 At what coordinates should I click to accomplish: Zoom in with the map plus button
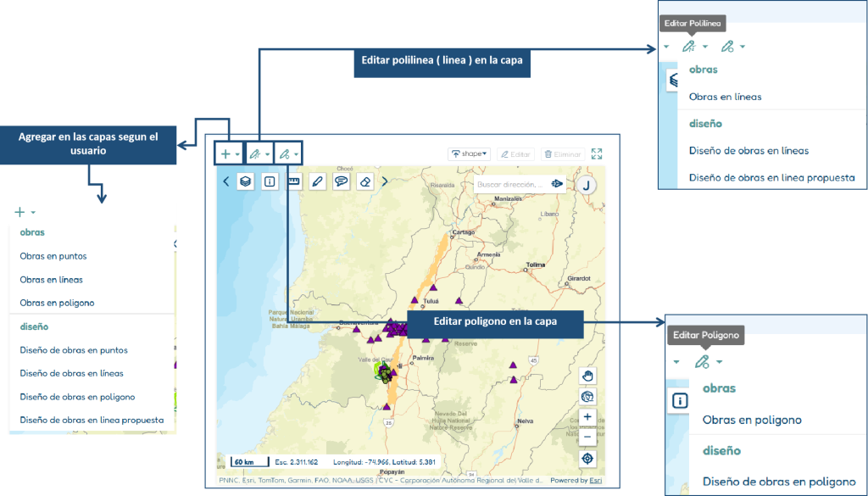(588, 417)
